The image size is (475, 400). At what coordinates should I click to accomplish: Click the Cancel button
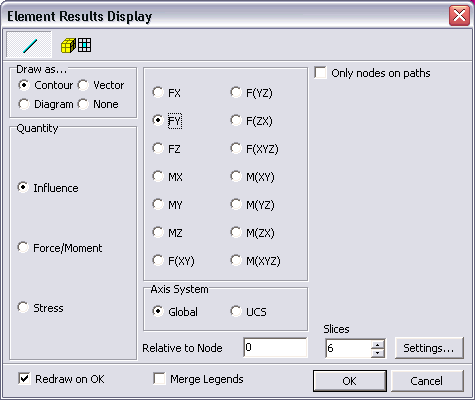(427, 381)
